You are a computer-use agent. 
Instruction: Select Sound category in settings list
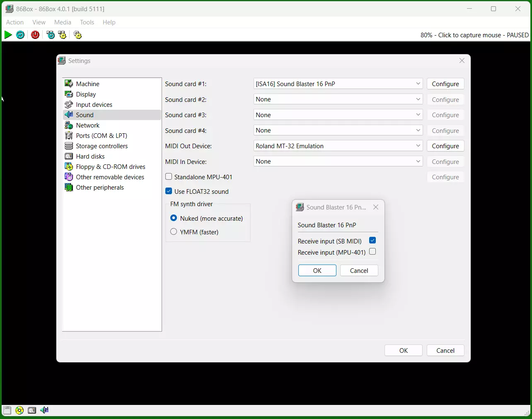click(x=112, y=115)
